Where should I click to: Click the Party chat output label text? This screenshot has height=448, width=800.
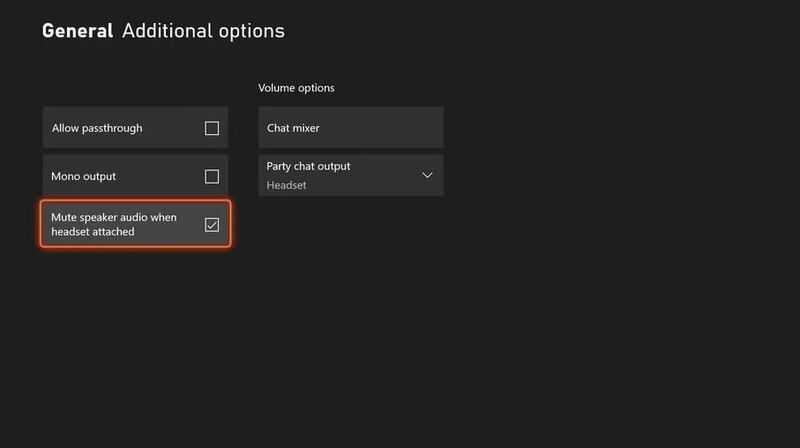pos(308,166)
